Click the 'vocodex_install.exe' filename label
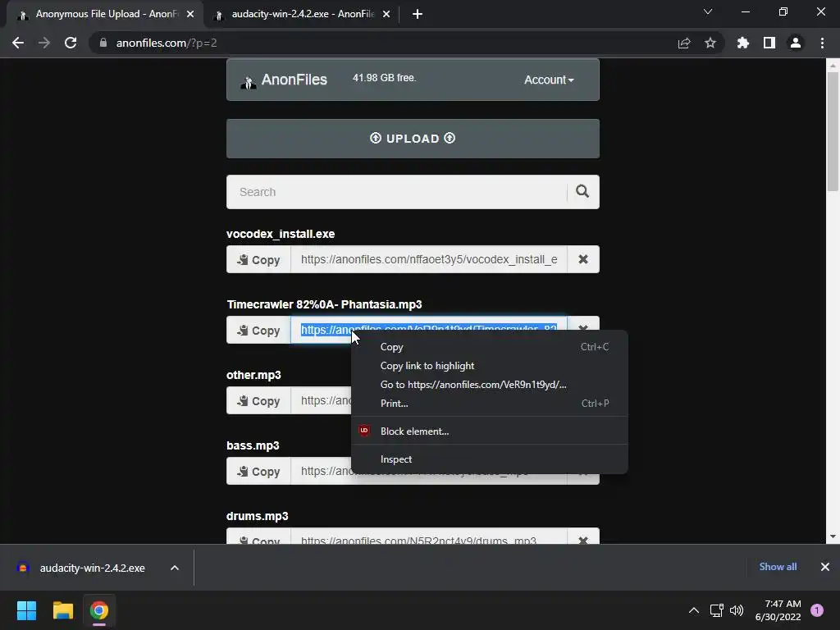 (281, 234)
